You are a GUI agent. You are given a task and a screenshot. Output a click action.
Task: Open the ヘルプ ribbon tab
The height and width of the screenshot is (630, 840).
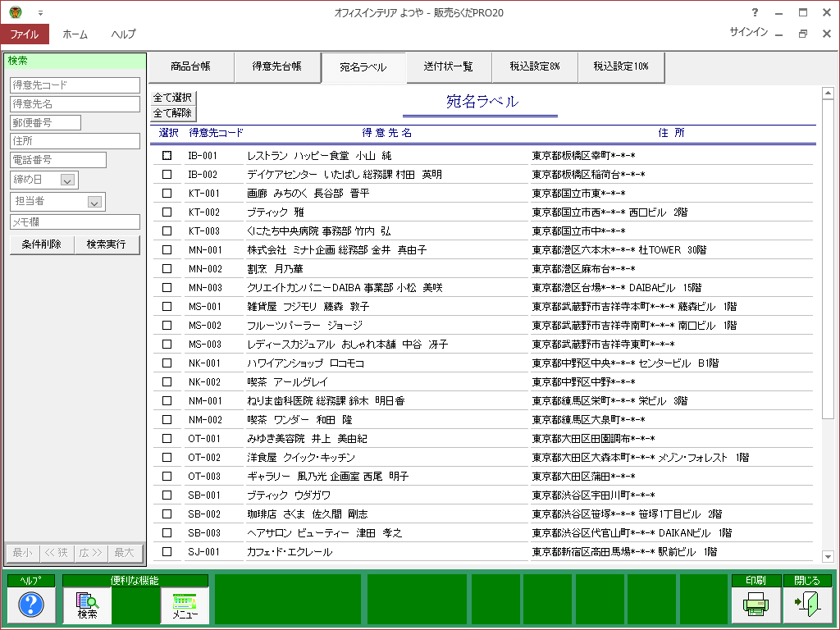pyautogui.click(x=124, y=34)
